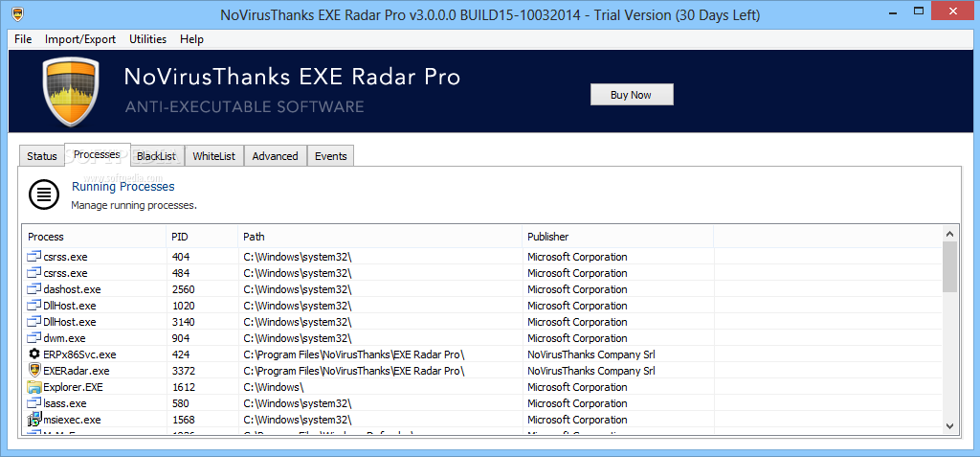980x457 pixels.
Task: Click the Microsoft Corporation publisher of lsass.exe
Action: pos(577,403)
